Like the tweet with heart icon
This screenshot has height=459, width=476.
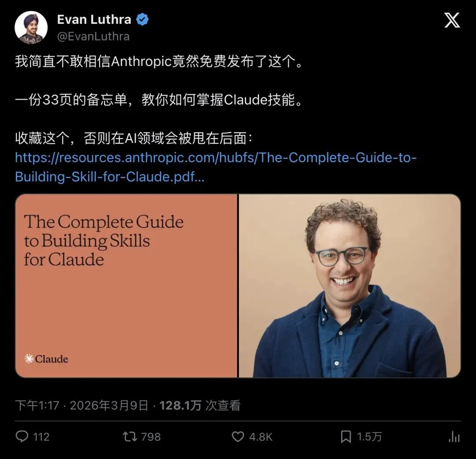point(238,437)
